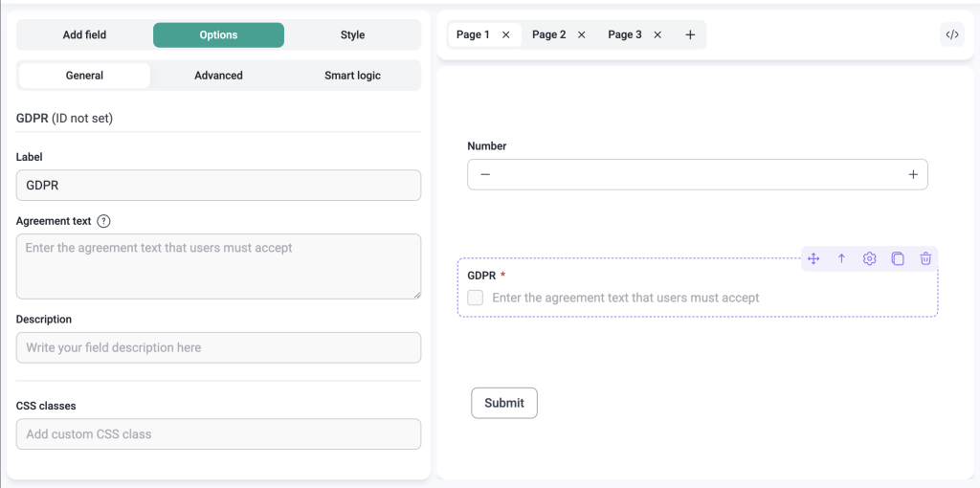Click the 'GDPR (ID not set)' heading
This screenshot has width=980, height=488.
click(x=64, y=119)
